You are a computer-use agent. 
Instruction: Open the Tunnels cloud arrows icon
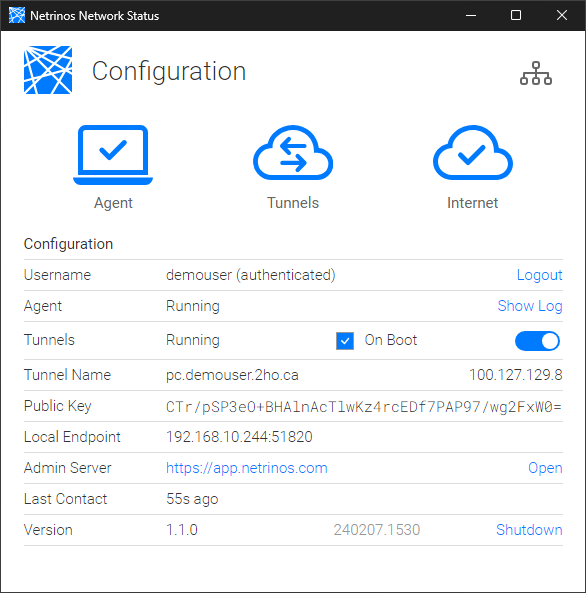point(293,152)
